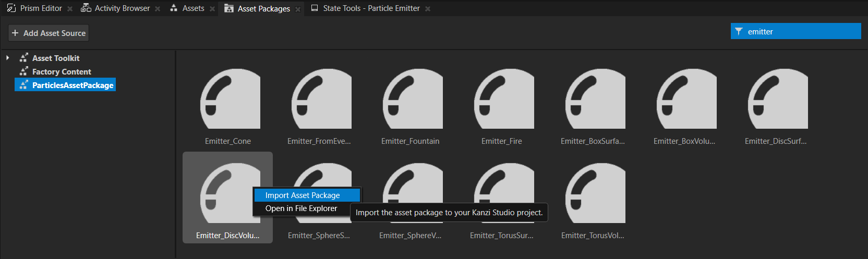868x259 pixels.
Task: Close the Activity Browser tab
Action: pyautogui.click(x=158, y=9)
